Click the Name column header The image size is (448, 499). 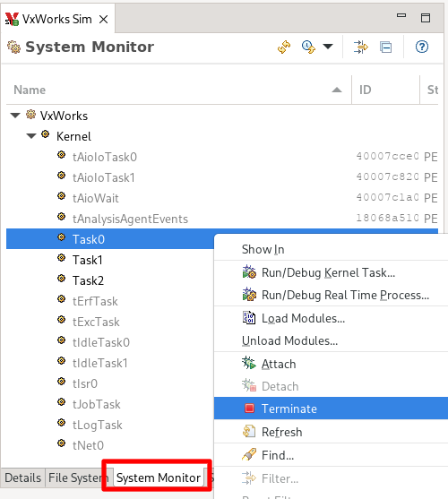tap(179, 90)
